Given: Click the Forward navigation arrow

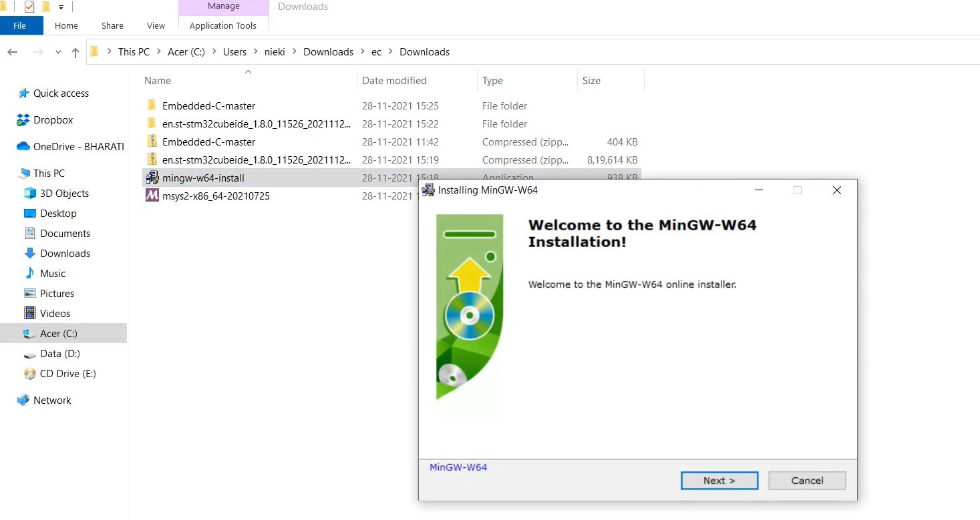Looking at the screenshot, I should pyautogui.click(x=38, y=52).
